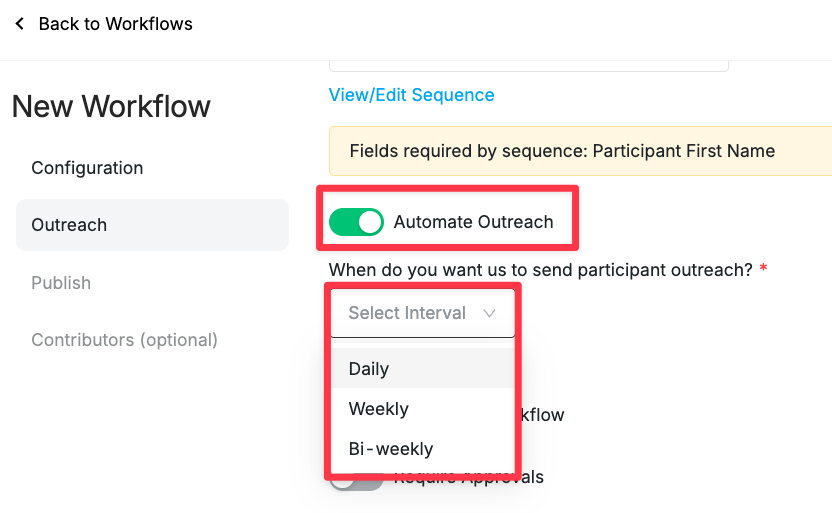This screenshot has width=832, height=513.
Task: Click the 'Automate Outreach' toggle label
Action: click(x=473, y=222)
